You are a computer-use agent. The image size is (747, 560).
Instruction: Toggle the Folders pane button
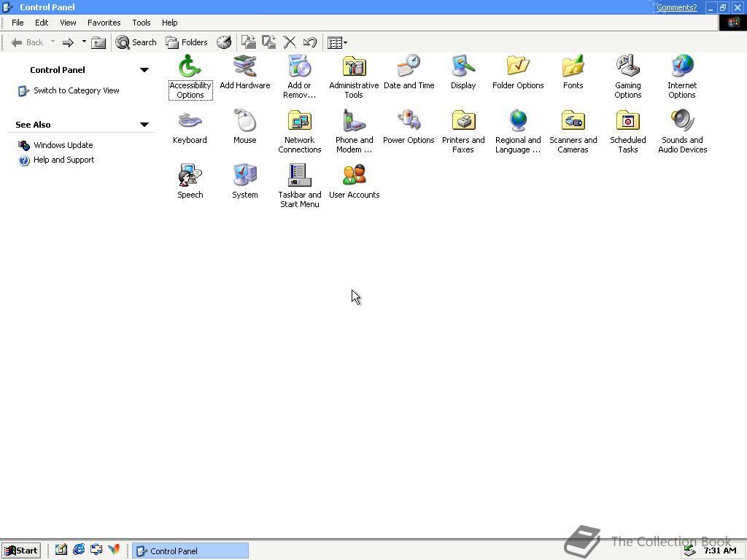pos(187,42)
